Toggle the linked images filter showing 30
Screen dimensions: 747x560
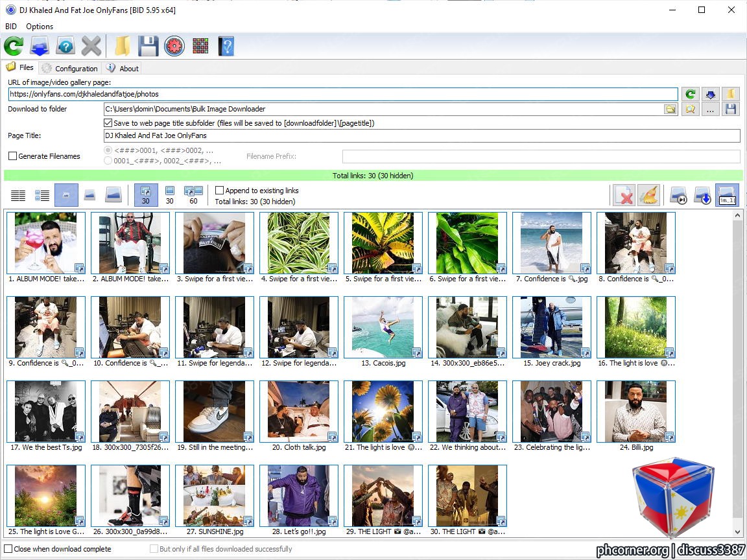pyautogui.click(x=146, y=195)
